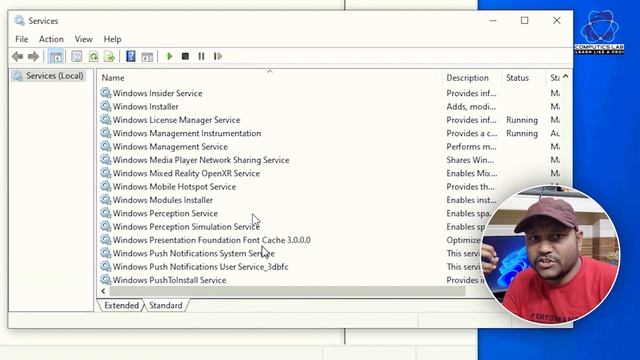This screenshot has width=640, height=360.
Task: Click gear icon of Windows Management Instrumentation
Action: (106, 133)
